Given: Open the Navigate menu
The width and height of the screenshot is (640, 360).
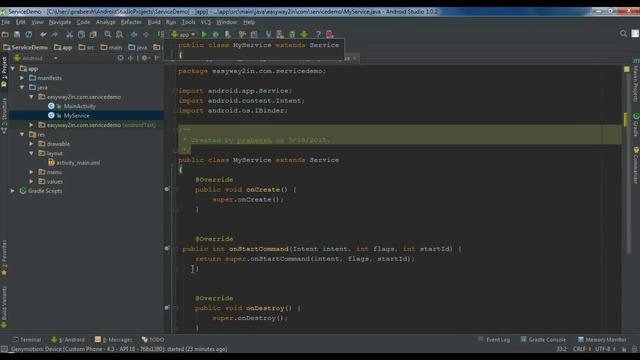Looking at the screenshot, I should 60,22.
